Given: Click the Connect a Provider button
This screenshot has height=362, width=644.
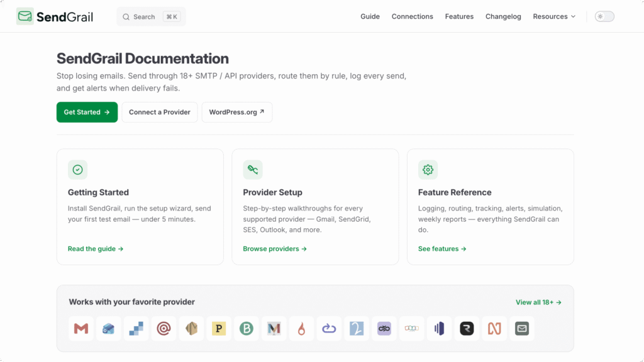Looking at the screenshot, I should pos(159,112).
